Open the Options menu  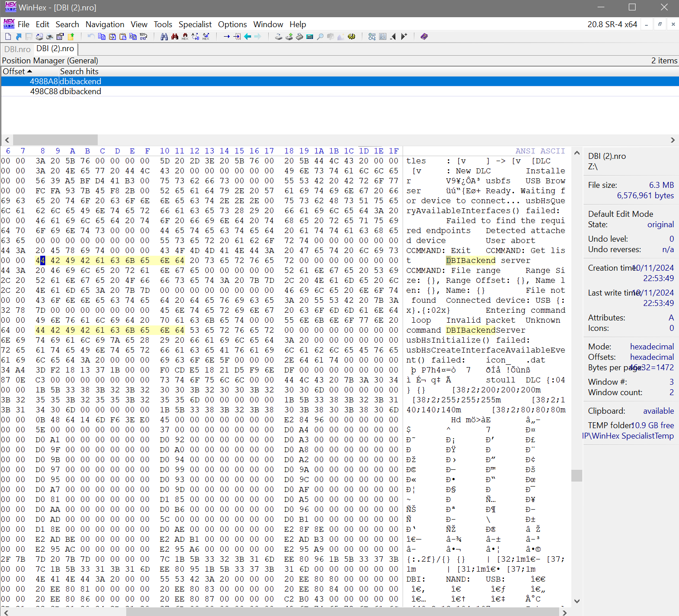[233, 24]
